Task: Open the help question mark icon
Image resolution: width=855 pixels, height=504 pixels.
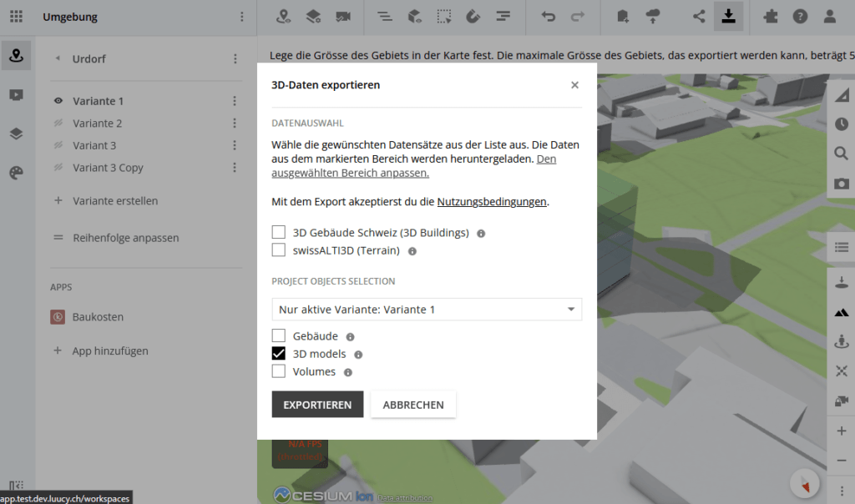Action: (800, 16)
